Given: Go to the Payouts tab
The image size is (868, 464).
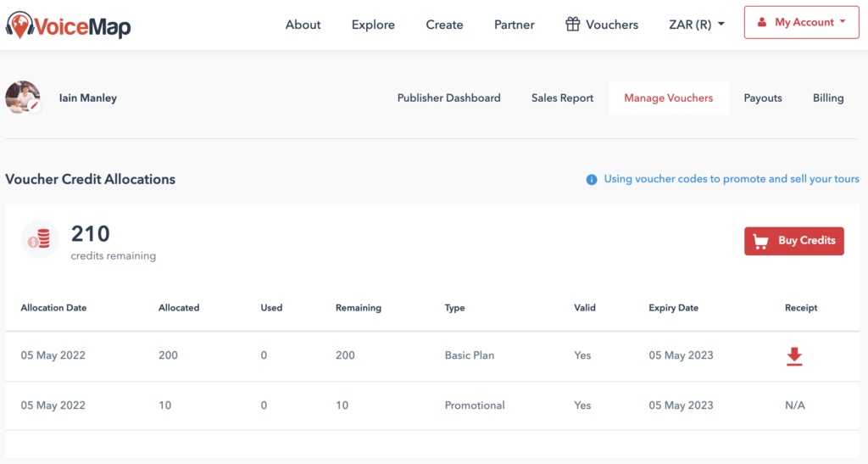Looking at the screenshot, I should click(x=762, y=98).
